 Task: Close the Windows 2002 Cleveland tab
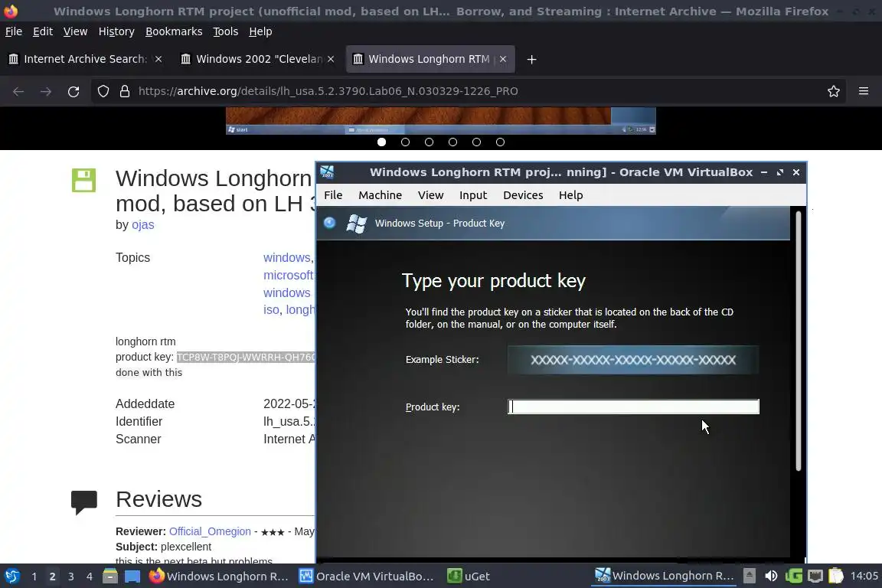tap(331, 59)
